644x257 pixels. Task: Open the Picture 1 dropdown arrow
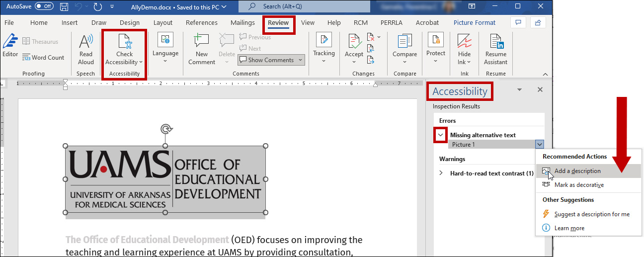(540, 145)
